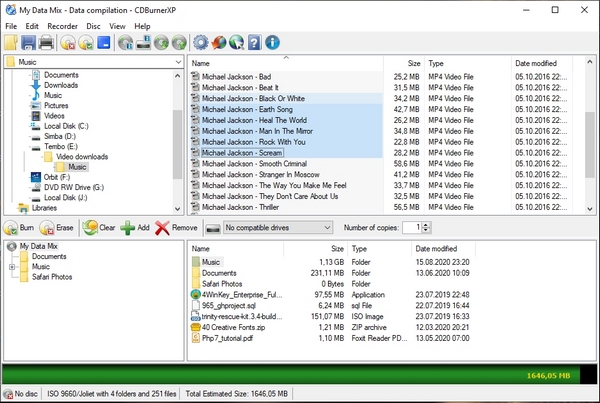Open a compilation with the folder icon

coord(11,42)
